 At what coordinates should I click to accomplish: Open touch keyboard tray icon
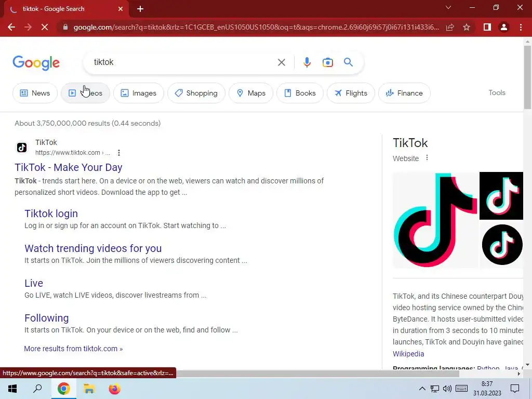[x=461, y=389]
